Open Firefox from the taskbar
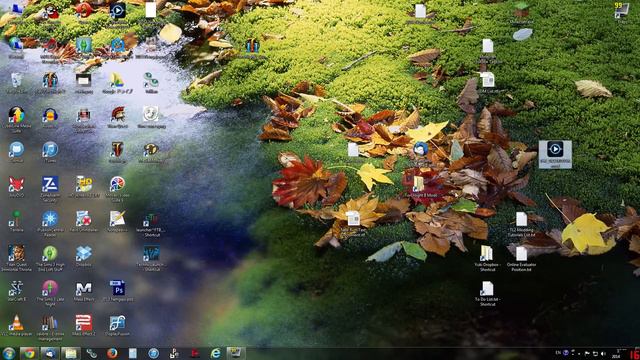This screenshot has width=640, height=360. pos(112,353)
